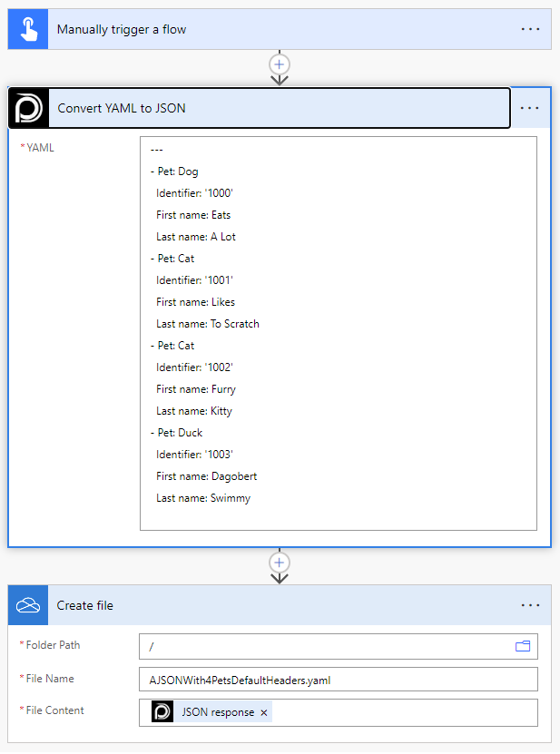Open the folder picker in Folder Path
This screenshot has height=754, width=560.
point(523,646)
